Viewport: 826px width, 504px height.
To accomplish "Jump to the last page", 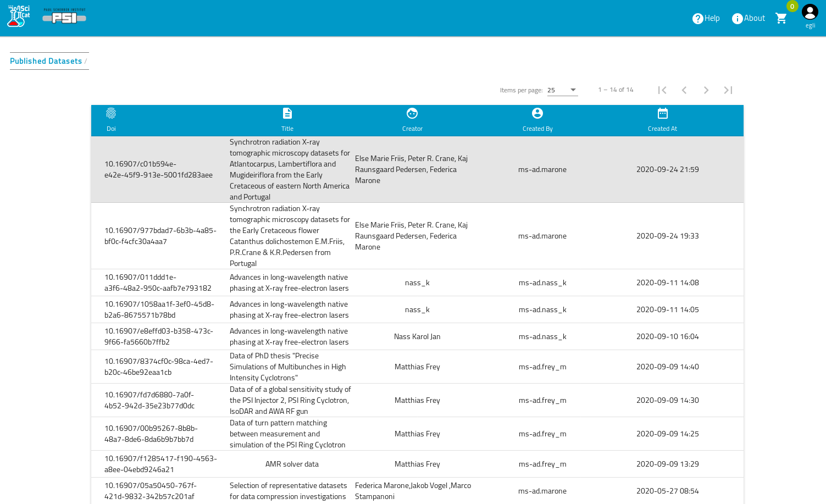I will (x=728, y=90).
